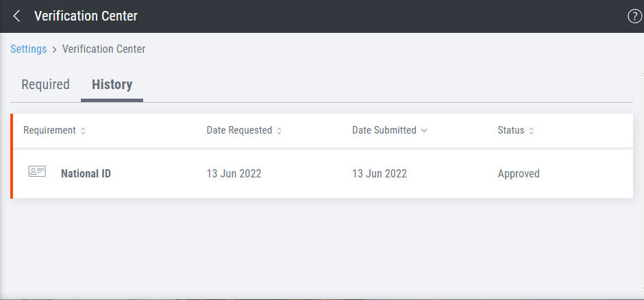The width and height of the screenshot is (644, 300).
Task: Click the Date Submitted header label
Action: pos(384,130)
